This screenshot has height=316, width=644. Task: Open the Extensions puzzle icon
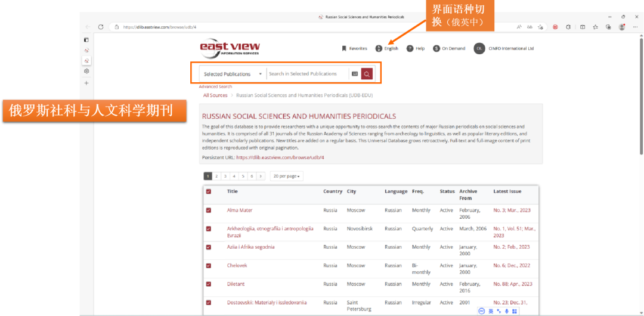(568, 27)
